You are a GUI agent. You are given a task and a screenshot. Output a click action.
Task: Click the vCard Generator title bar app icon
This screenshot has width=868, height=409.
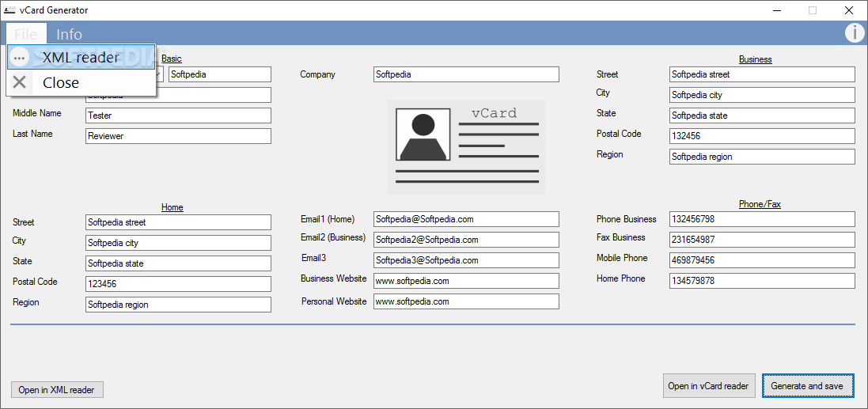[9, 10]
